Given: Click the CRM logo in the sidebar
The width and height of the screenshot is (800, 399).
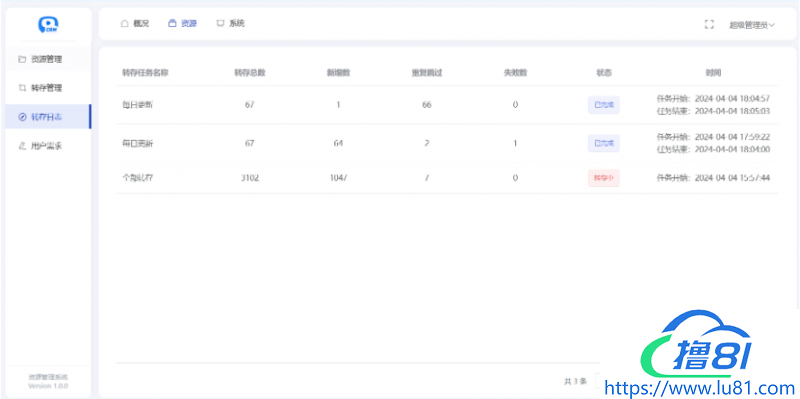Looking at the screenshot, I should point(48,24).
